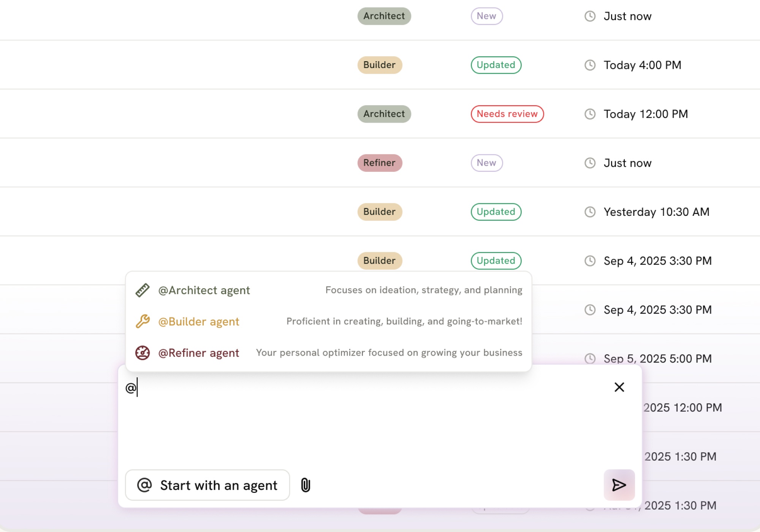Focus the message text input area
Viewport: 760px width, 532px height.
365,422
